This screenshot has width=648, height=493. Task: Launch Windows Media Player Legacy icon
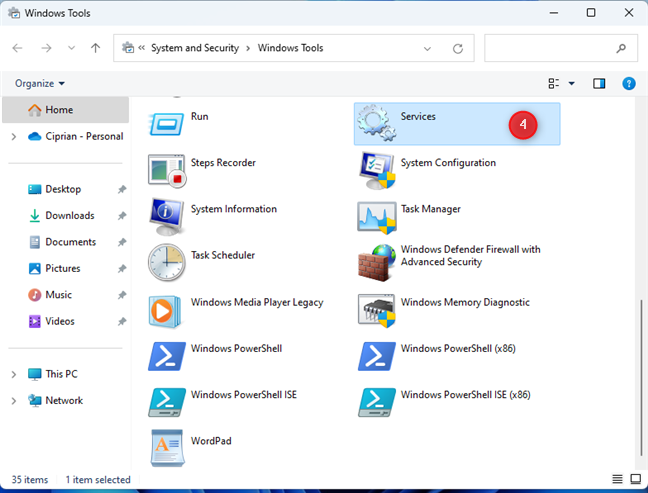(165, 311)
